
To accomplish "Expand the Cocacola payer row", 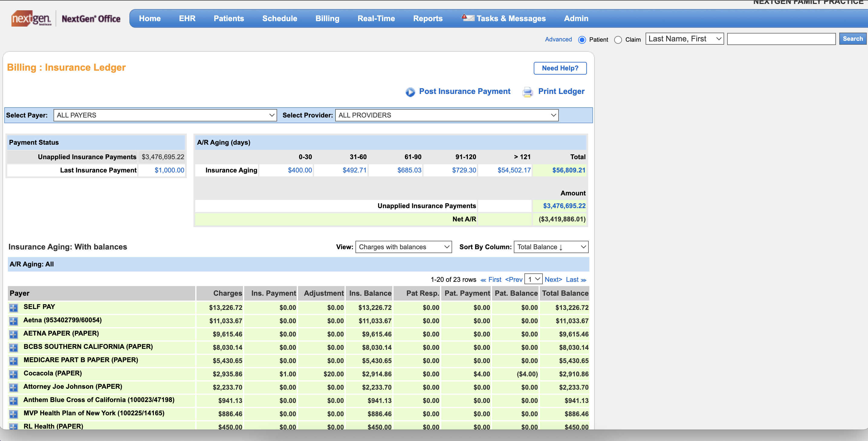I will [14, 374].
